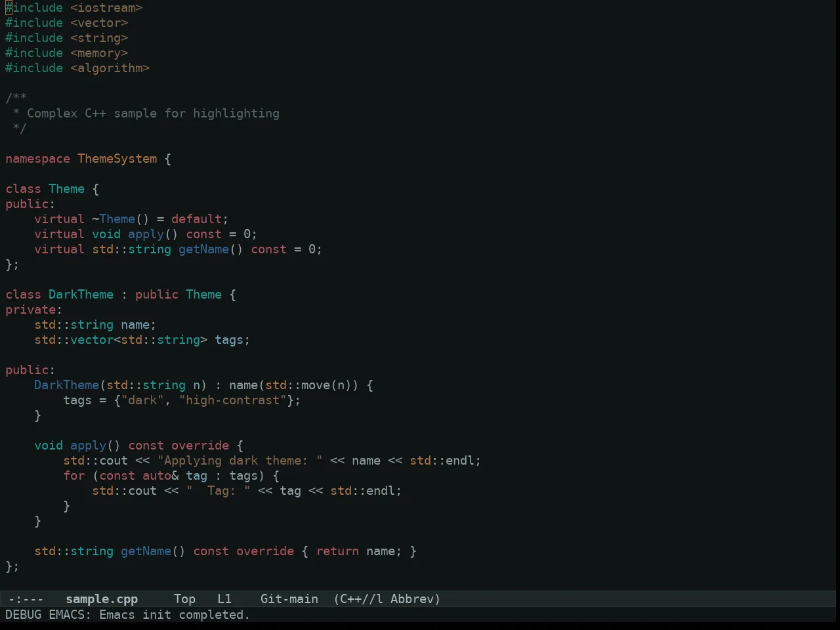Click the ThemeSystem namespace name
The image size is (840, 630).
click(x=117, y=159)
